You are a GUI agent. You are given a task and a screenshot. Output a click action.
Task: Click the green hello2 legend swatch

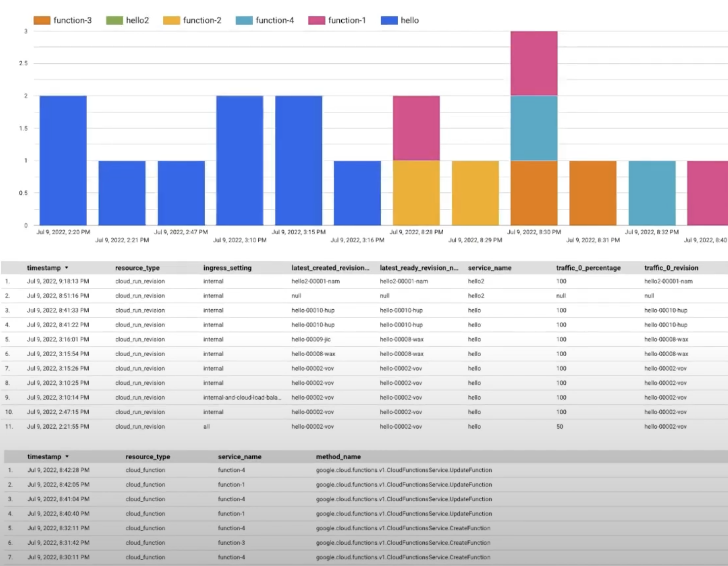(x=114, y=20)
